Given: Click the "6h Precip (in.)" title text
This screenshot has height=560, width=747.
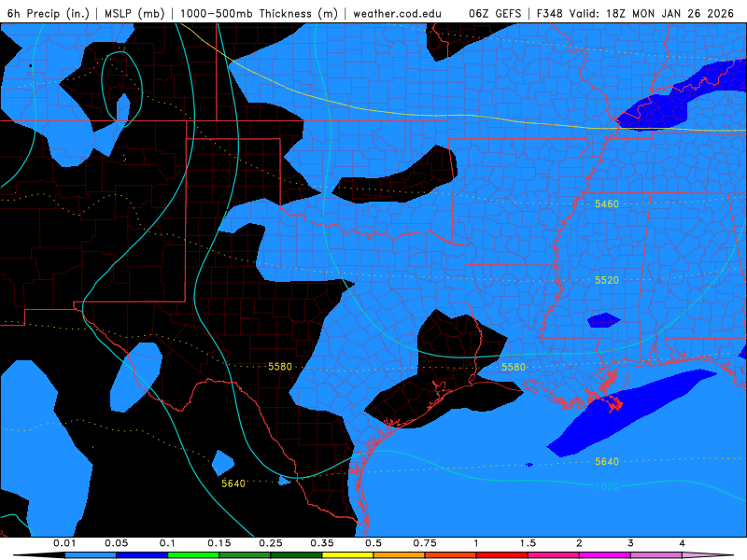Looking at the screenshot, I should tap(49, 13).
